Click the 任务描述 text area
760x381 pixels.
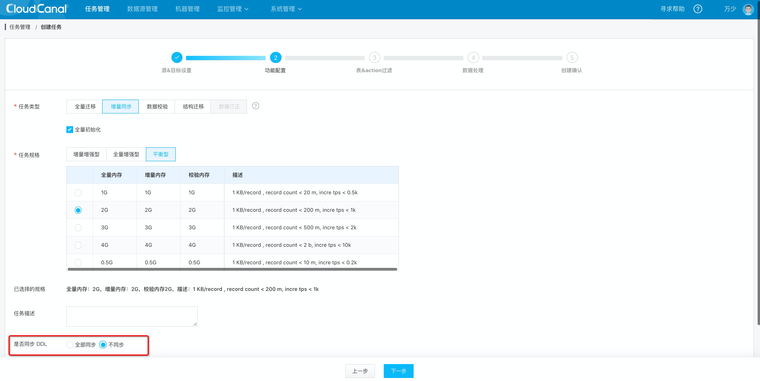(x=132, y=316)
